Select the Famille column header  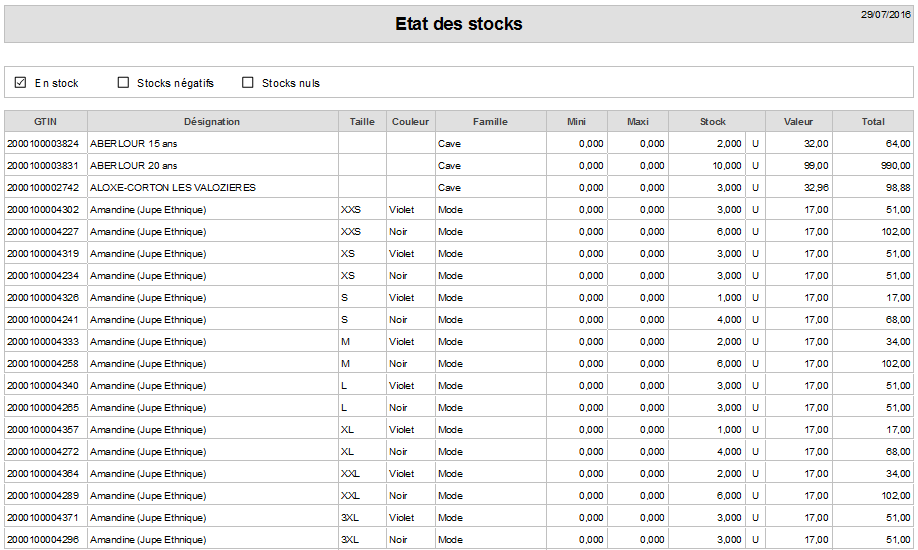coord(491,121)
